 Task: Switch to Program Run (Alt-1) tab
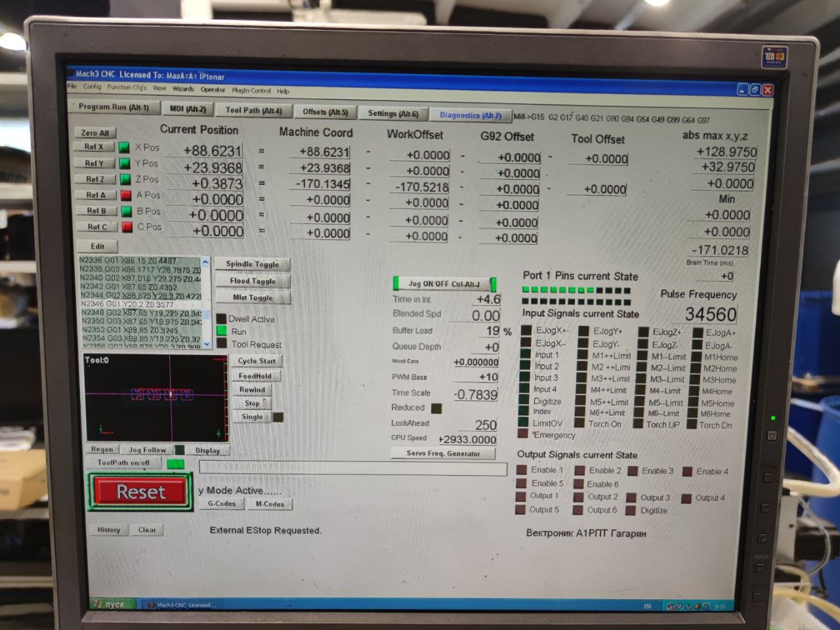click(114, 107)
